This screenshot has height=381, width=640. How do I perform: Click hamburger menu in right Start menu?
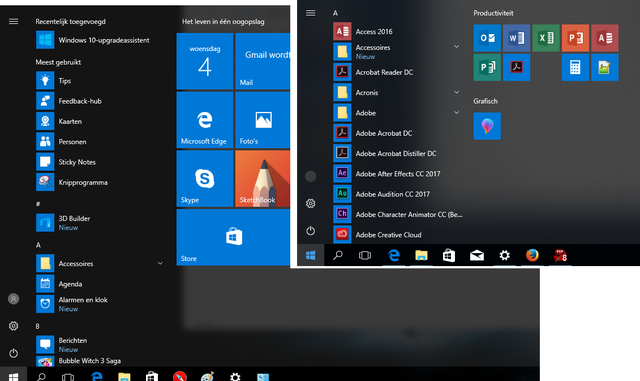click(311, 13)
